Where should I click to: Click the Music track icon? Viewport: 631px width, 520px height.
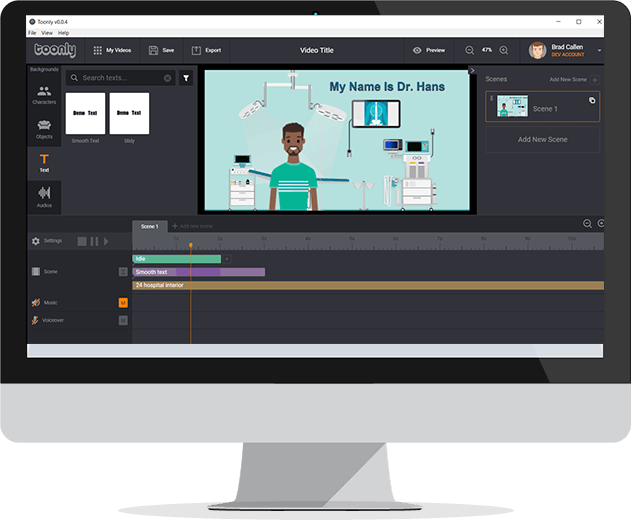point(36,302)
